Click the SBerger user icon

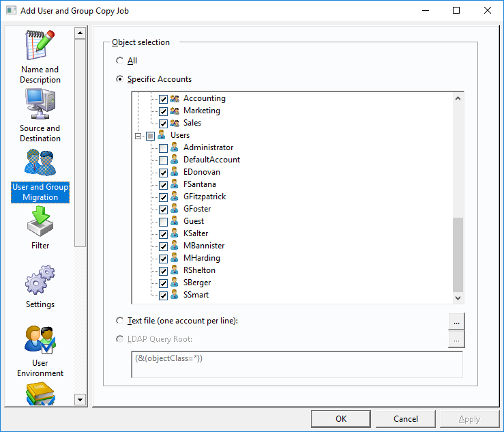(175, 283)
